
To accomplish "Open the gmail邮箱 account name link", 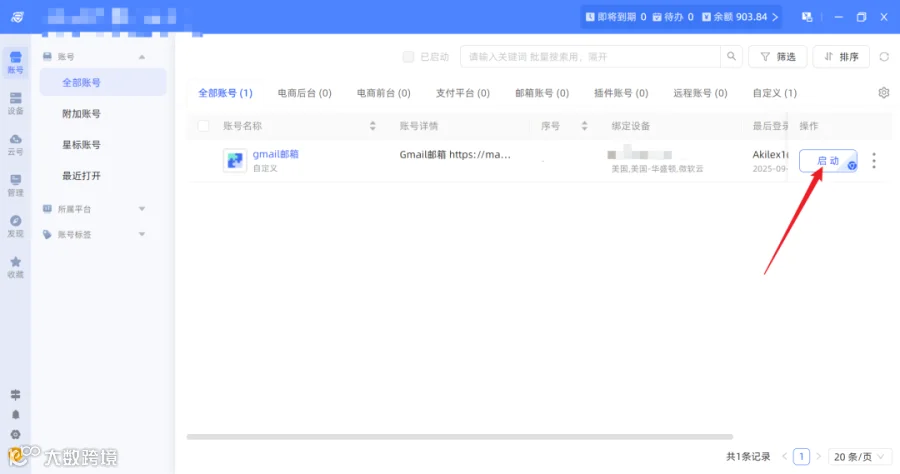I will (276, 154).
